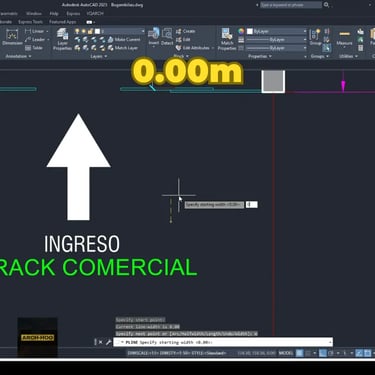Image resolution: width=375 pixels, height=375 pixels.
Task: Click Edit block
Action: tap(183, 39)
